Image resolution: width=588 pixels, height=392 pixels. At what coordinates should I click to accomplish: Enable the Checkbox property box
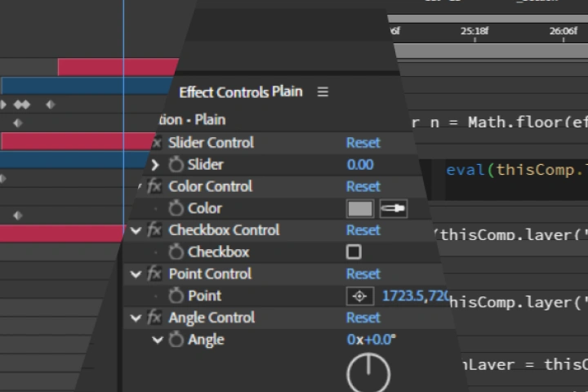click(x=354, y=252)
